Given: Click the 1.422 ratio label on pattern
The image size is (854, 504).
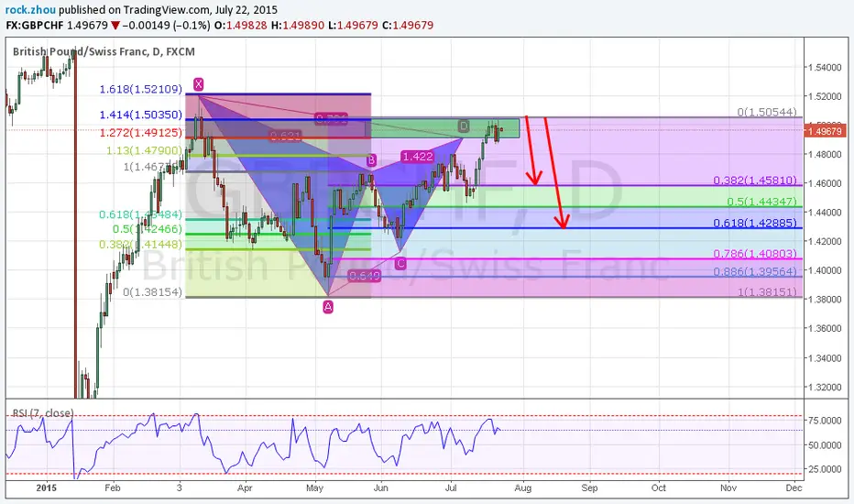Looking at the screenshot, I should coord(417,157).
